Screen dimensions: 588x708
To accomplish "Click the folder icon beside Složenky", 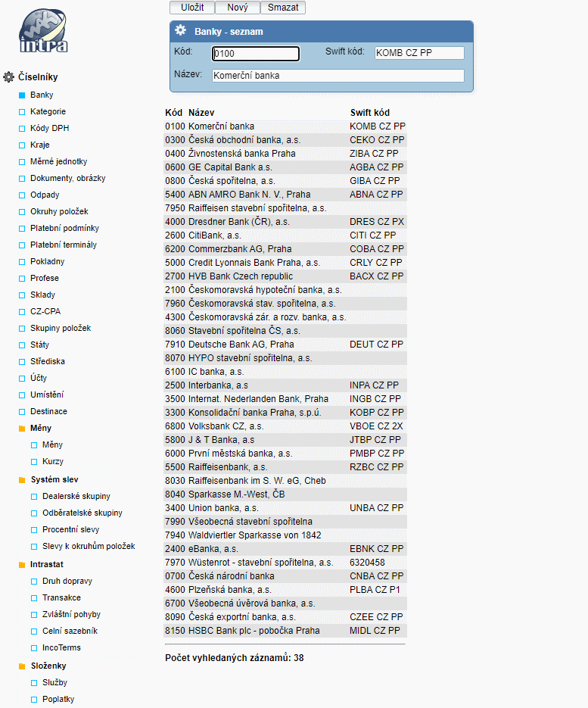I will coord(22,666).
